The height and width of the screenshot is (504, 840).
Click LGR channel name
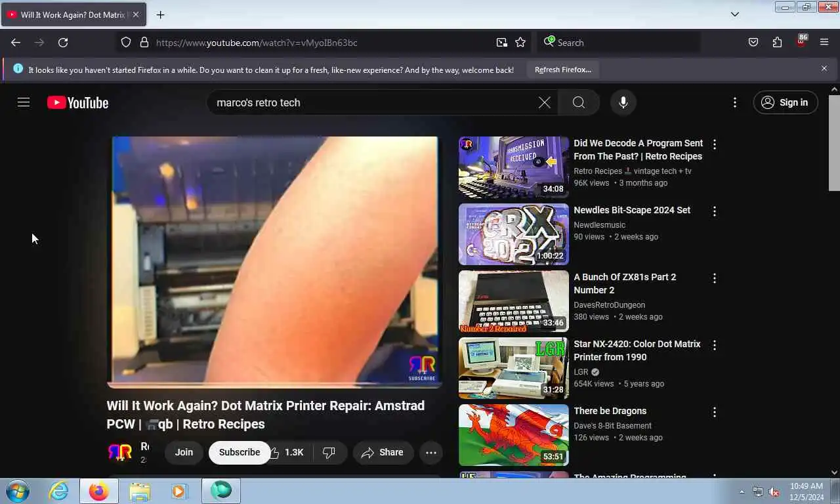pyautogui.click(x=581, y=372)
